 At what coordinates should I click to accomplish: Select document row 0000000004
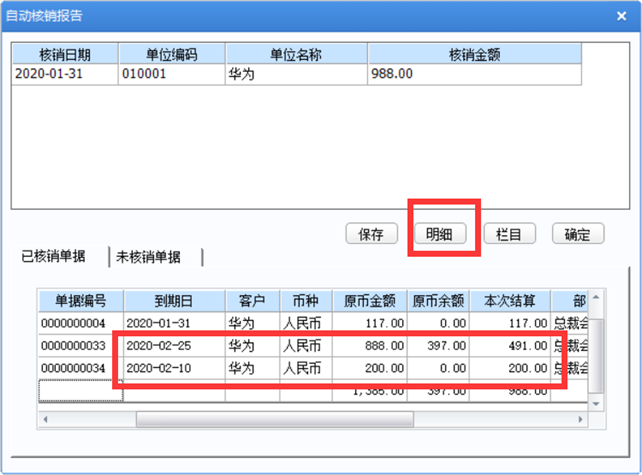[313, 323]
